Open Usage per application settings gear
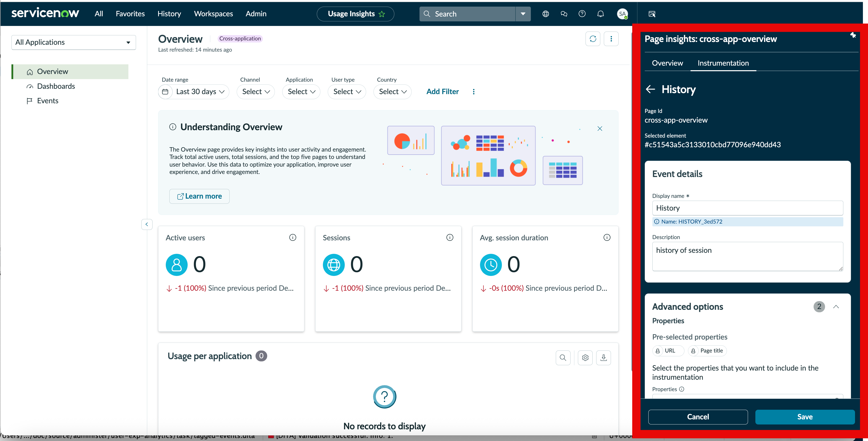 click(585, 357)
